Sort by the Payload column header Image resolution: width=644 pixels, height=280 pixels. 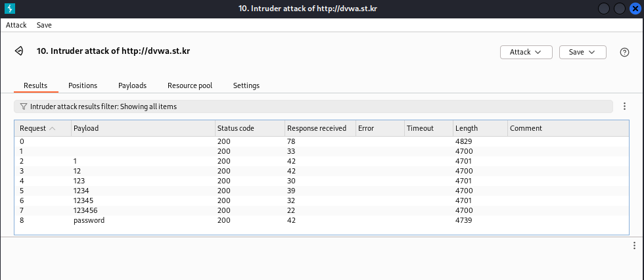[143, 129]
